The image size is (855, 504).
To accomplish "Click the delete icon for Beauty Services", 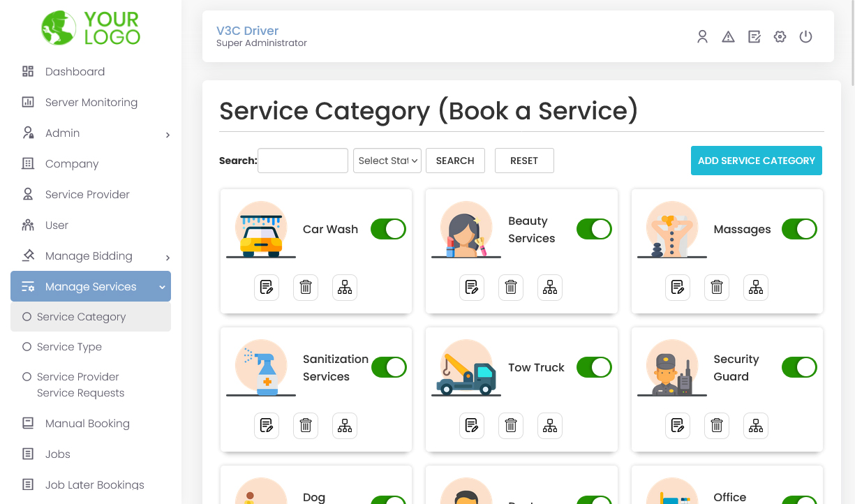I will click(x=510, y=287).
